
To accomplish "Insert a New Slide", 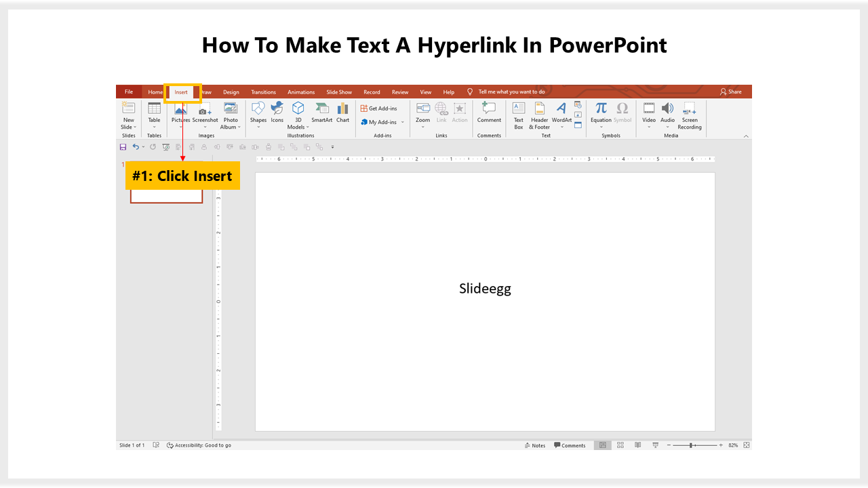I will pos(128,116).
